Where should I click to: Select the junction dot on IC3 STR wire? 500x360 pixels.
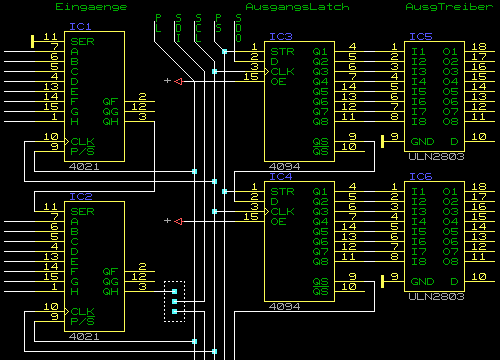(224, 51)
